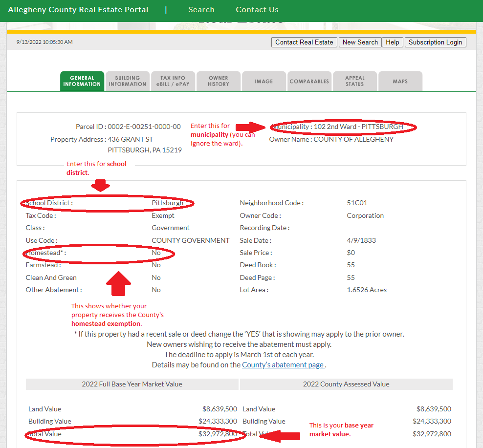View the Comparables tab
Viewport: 483px width, 448px height.
tap(309, 81)
